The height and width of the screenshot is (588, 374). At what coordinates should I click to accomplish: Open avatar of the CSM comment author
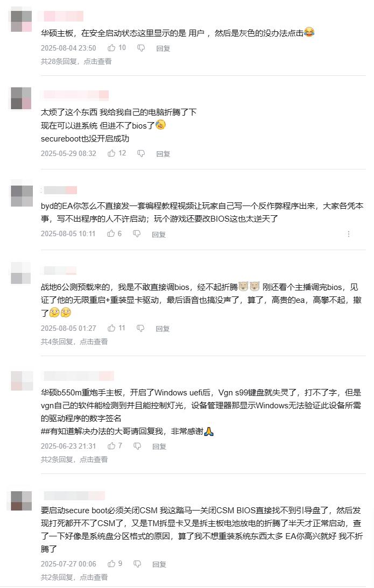(x=21, y=501)
